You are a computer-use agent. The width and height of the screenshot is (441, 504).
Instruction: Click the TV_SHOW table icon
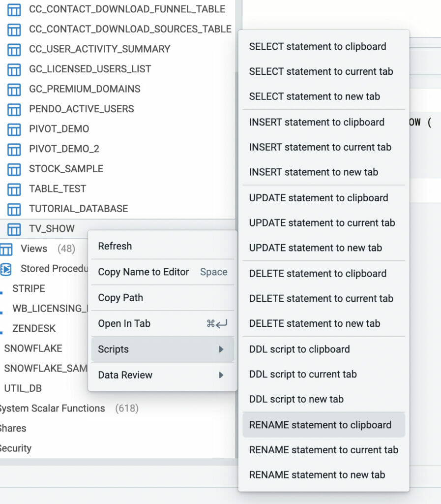14,228
